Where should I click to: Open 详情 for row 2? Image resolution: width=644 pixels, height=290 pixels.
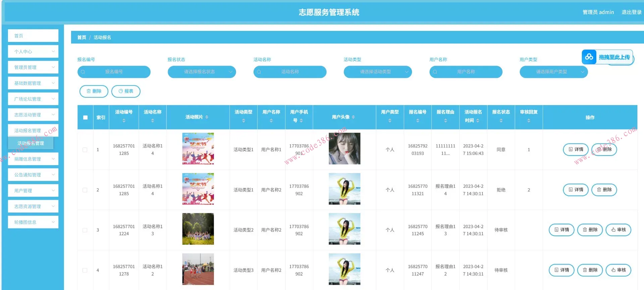[x=576, y=190]
